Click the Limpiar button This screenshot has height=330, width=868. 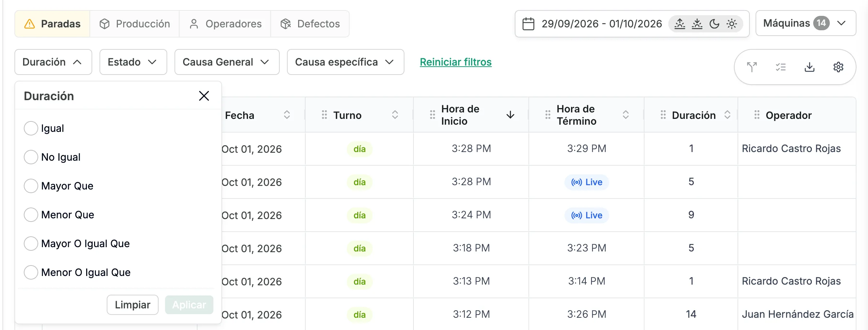133,305
